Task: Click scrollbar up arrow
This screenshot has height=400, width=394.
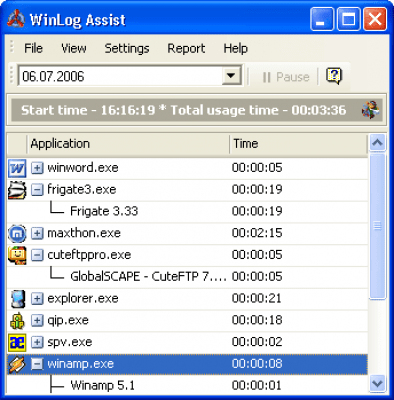Action: point(377,143)
